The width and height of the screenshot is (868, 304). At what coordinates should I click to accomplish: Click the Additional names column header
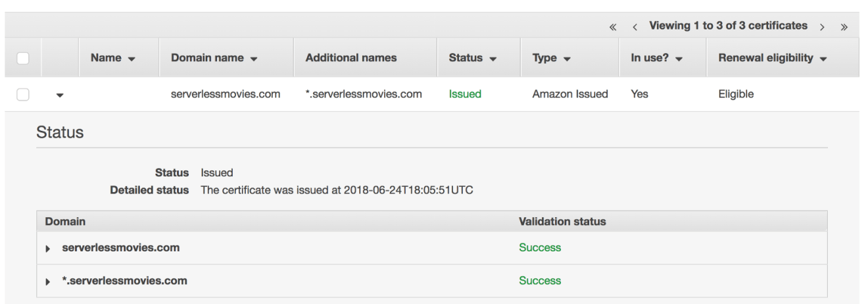coord(351,58)
